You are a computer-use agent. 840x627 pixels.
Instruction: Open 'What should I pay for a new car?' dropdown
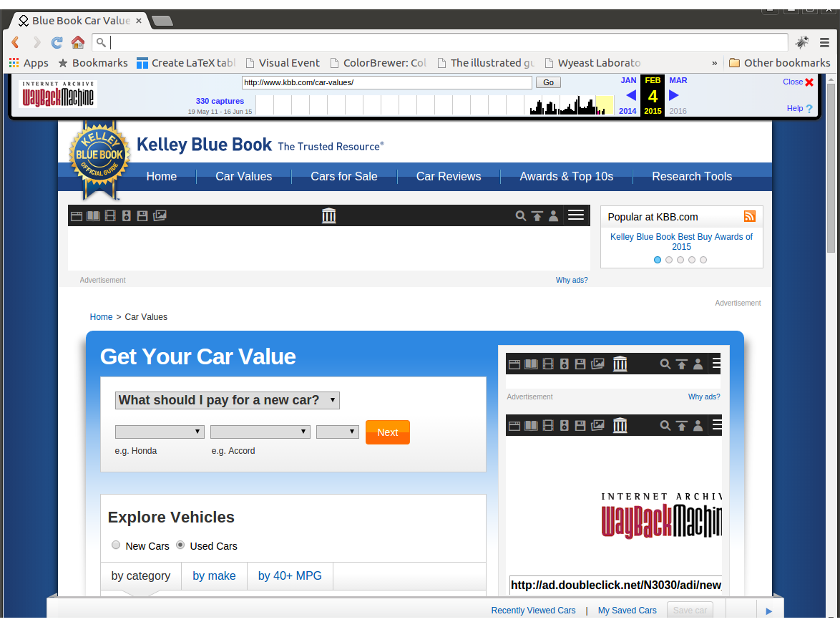(x=227, y=400)
